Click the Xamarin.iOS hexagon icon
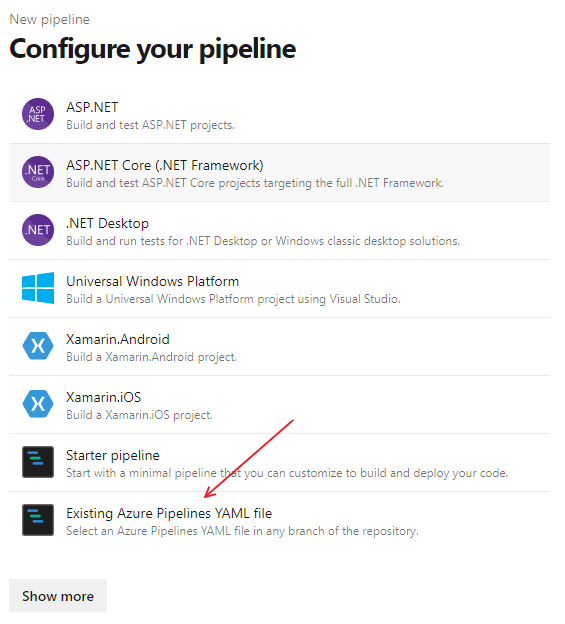This screenshot has width=565, height=624. pos(38,404)
